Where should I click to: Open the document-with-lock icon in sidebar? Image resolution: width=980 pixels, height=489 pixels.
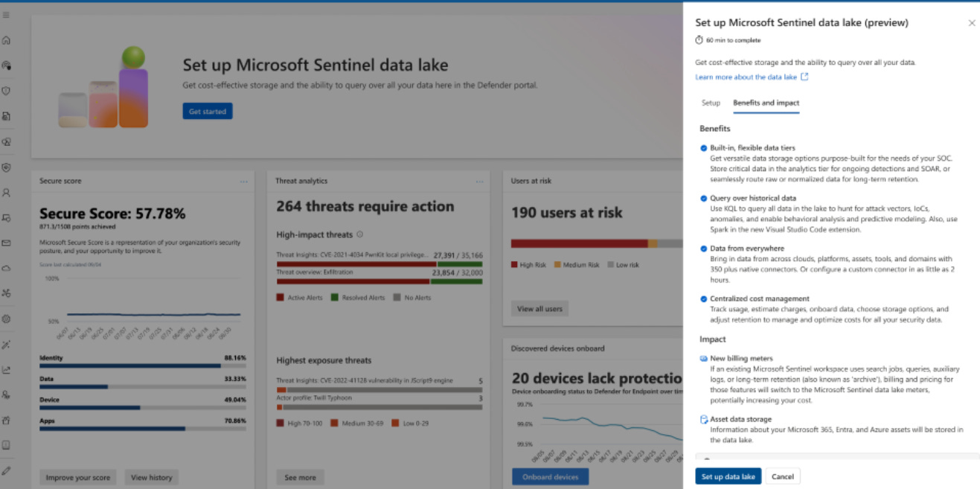[6, 116]
